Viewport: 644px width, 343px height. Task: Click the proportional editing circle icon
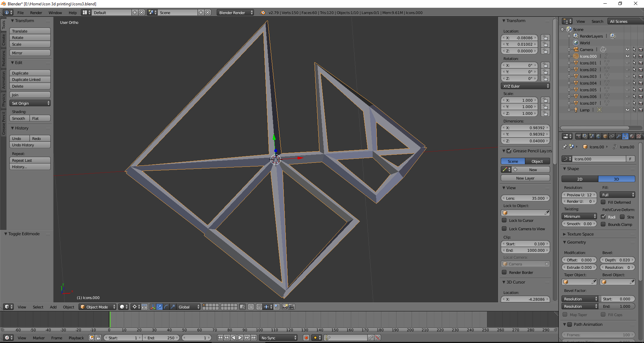pos(251,307)
